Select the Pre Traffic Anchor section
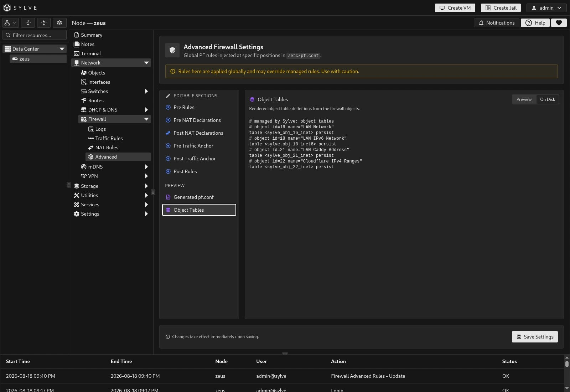The image size is (570, 392). (x=199, y=146)
